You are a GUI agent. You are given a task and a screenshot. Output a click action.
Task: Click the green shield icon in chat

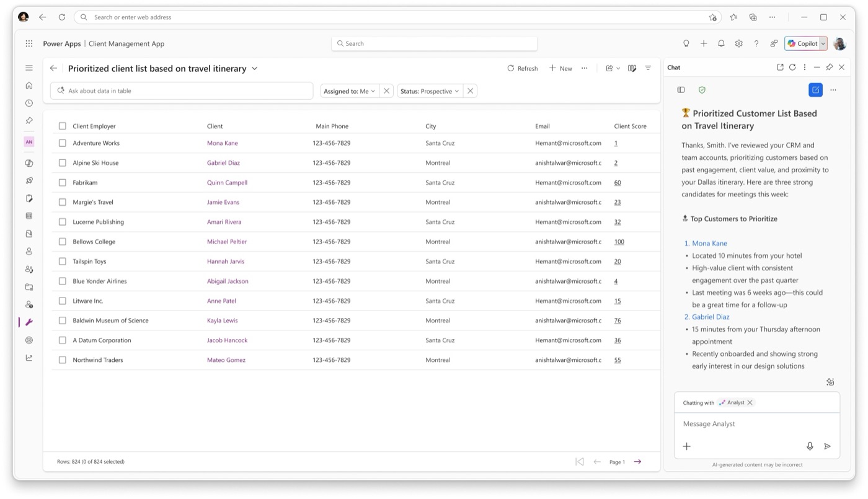point(702,90)
